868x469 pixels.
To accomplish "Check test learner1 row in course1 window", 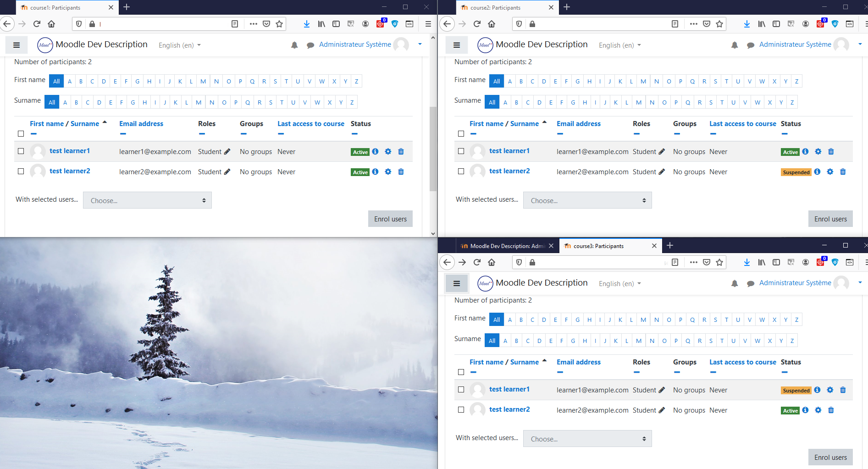I will 21,151.
